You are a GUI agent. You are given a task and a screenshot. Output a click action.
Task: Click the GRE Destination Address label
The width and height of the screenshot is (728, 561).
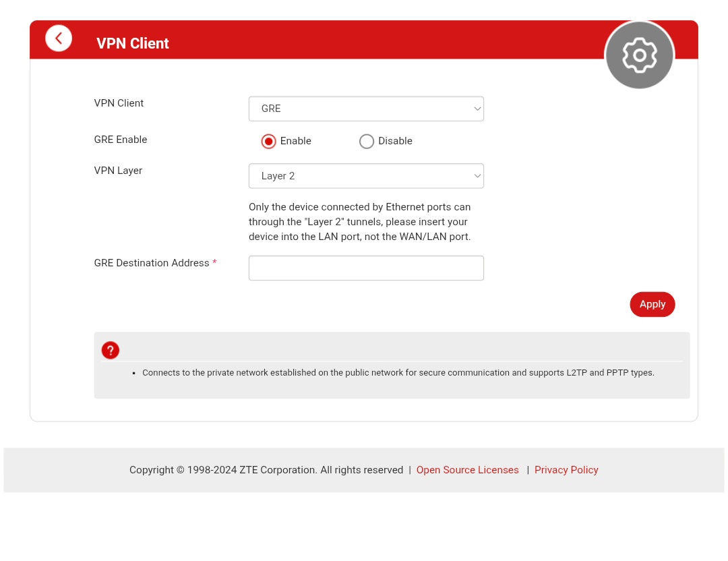152,263
